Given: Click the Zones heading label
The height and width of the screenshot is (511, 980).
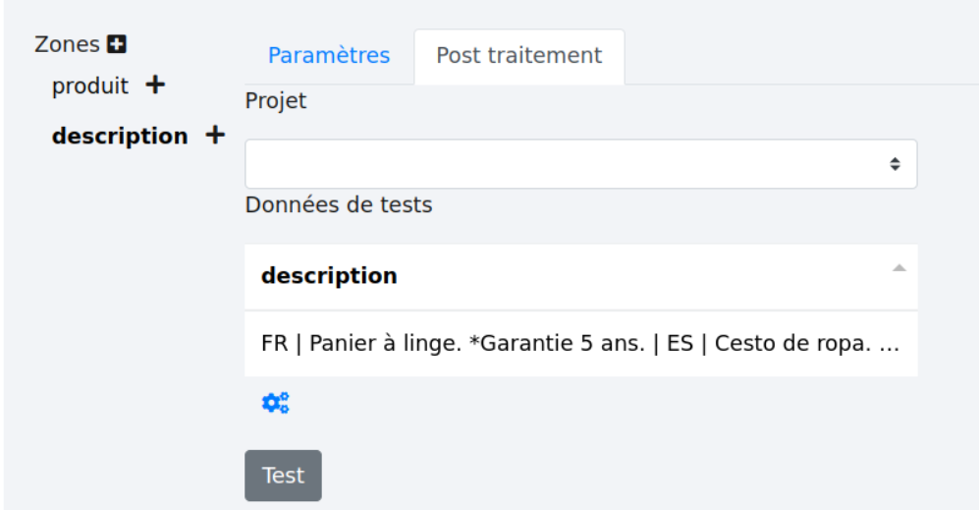Looking at the screenshot, I should 67,44.
